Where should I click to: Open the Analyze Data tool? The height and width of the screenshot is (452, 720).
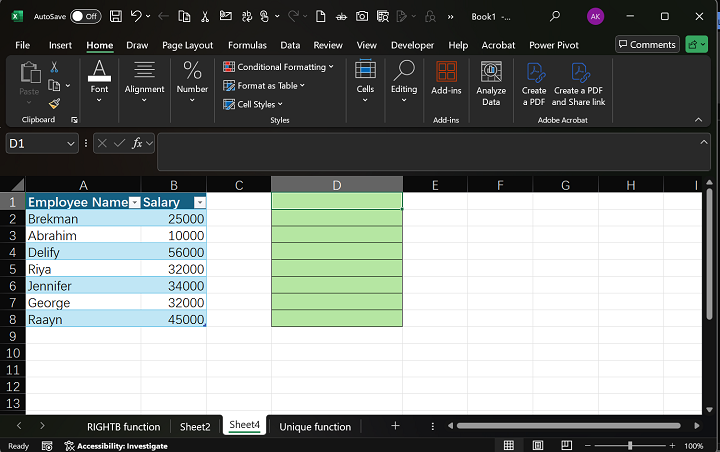(x=491, y=82)
